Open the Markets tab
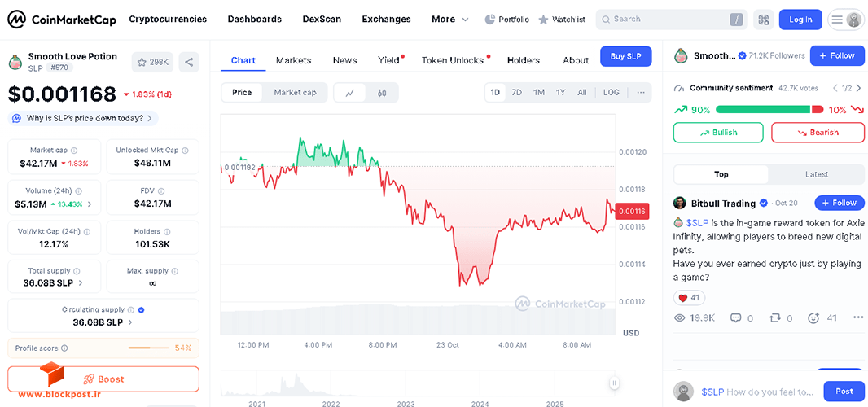This screenshot has width=868, height=407. coord(293,60)
